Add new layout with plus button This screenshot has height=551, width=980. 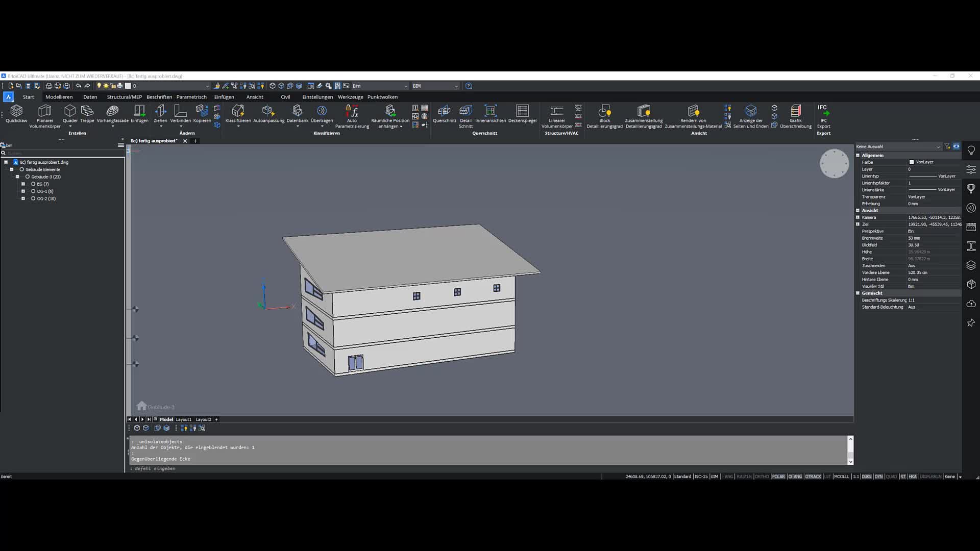[x=216, y=419]
